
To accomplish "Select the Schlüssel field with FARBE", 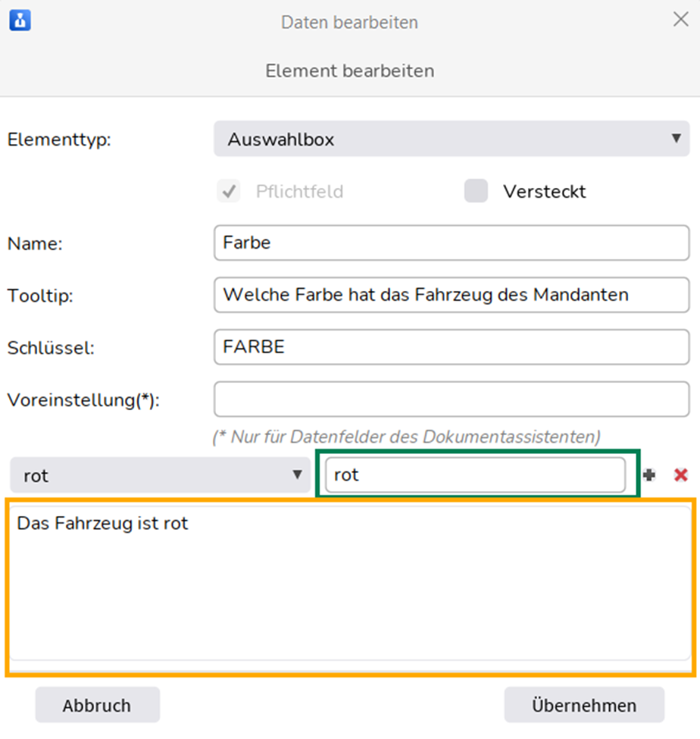I will (x=452, y=347).
